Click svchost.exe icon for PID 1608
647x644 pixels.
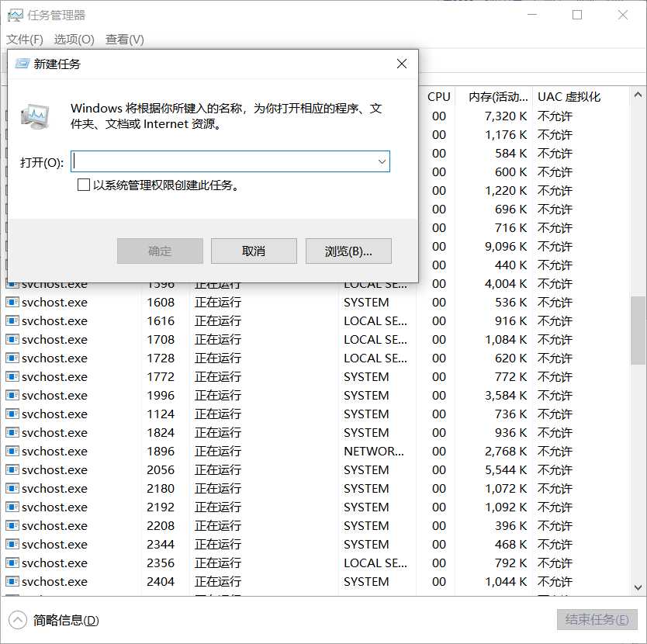[12, 302]
